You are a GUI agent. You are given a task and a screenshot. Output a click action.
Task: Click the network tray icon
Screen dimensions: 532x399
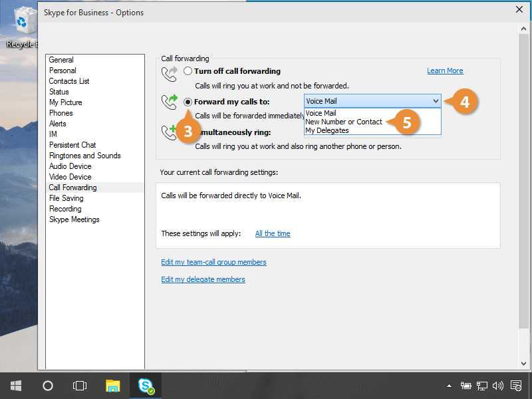(x=481, y=385)
